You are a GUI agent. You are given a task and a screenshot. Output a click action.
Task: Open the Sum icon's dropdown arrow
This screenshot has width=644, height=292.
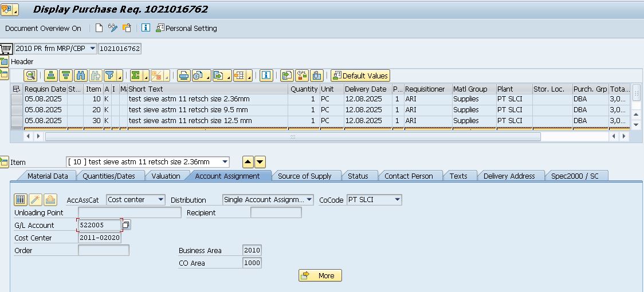point(146,76)
